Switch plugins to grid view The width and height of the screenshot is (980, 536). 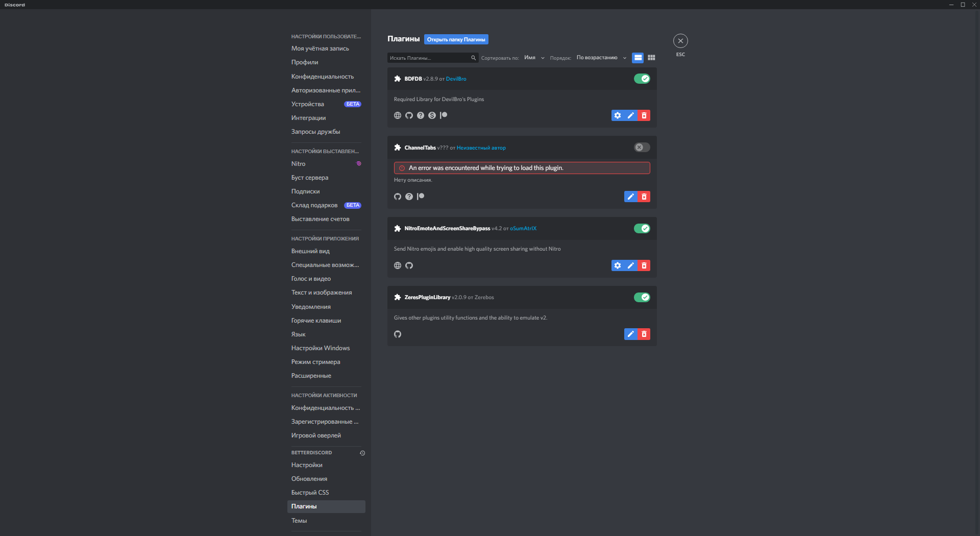tap(651, 58)
